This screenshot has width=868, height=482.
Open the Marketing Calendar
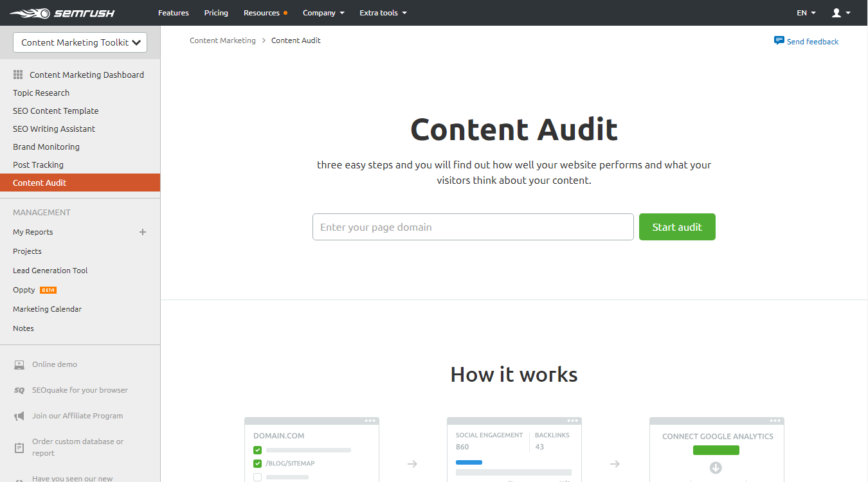click(47, 309)
